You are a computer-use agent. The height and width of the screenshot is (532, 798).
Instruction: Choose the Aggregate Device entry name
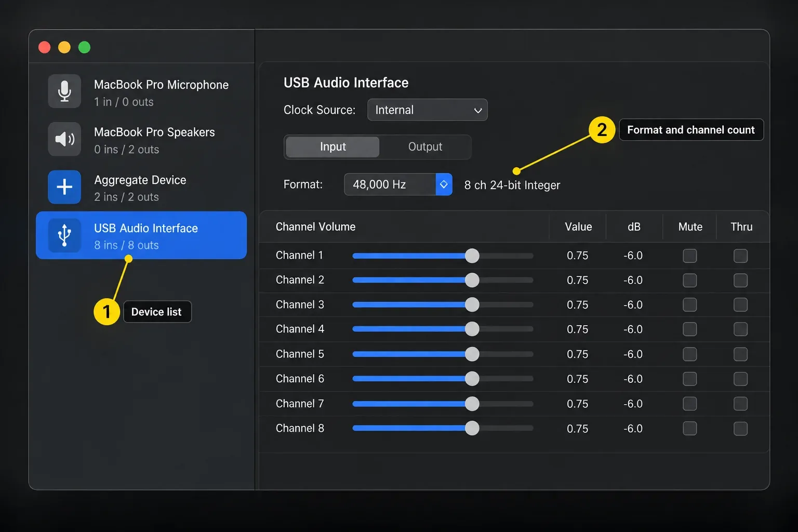click(x=140, y=180)
